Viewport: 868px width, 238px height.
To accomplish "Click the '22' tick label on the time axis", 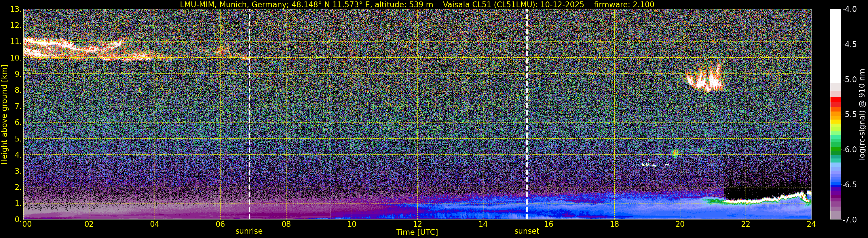I will (x=746, y=224).
